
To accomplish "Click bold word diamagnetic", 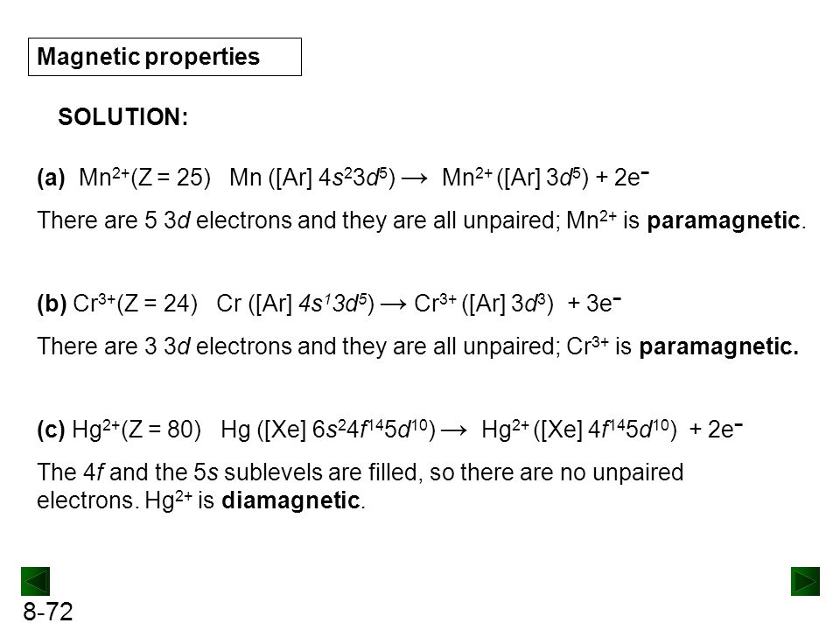I will (290, 500).
